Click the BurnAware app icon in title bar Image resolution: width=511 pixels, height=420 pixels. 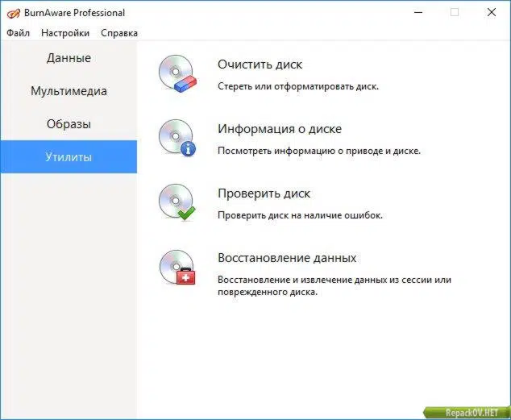14,13
